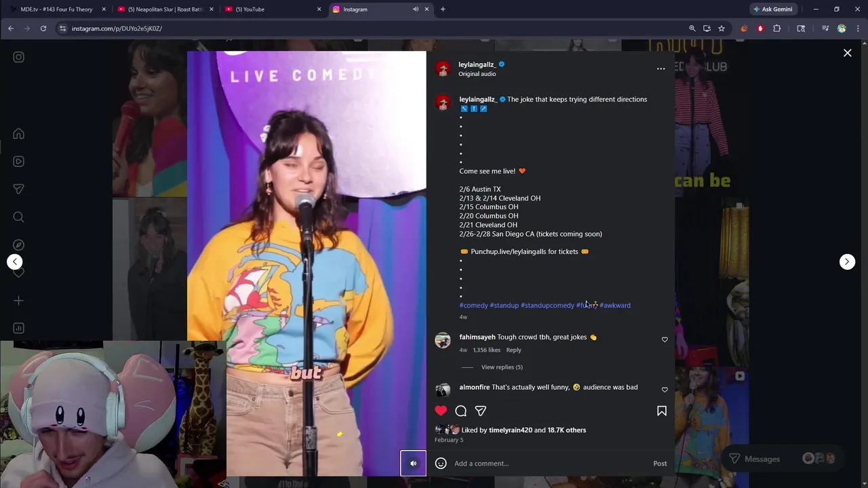This screenshot has height=488, width=868.
Task: Switch to the MDE.tv #143 tab
Action: [x=56, y=9]
